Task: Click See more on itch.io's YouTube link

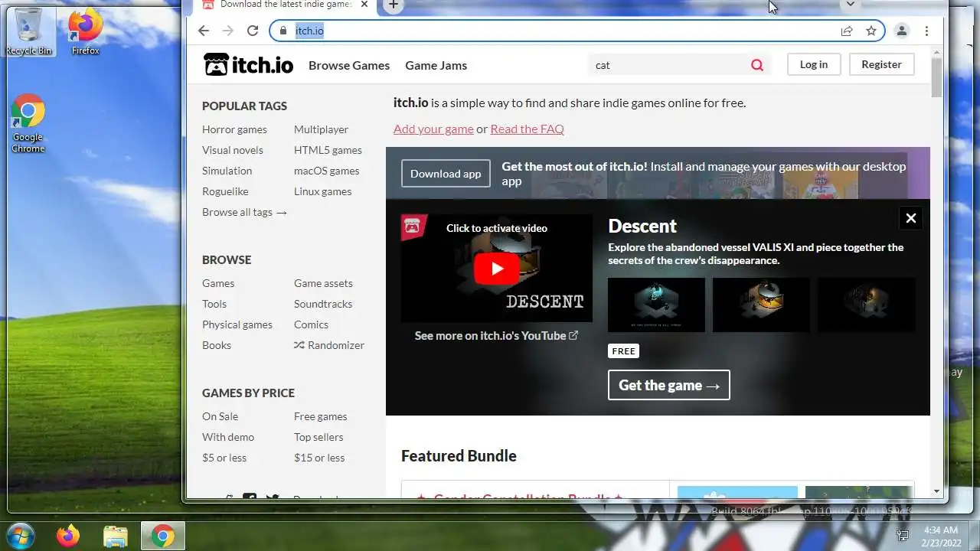Action: coord(496,335)
